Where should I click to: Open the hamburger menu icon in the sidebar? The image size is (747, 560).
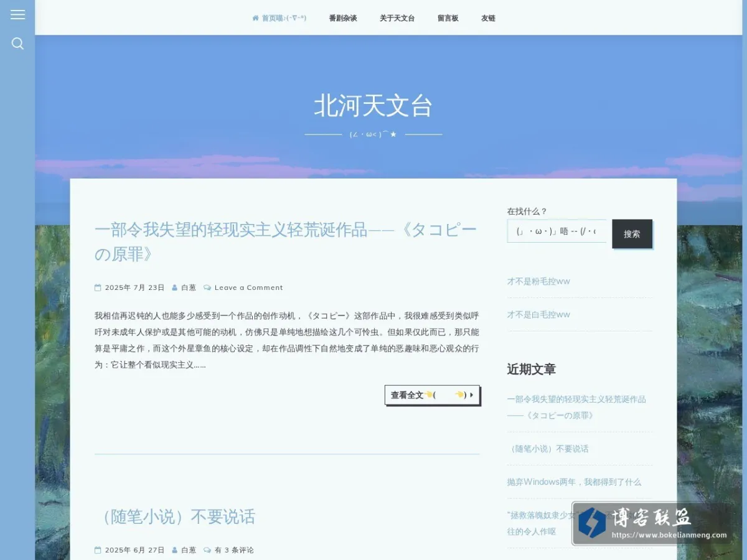[x=17, y=14]
